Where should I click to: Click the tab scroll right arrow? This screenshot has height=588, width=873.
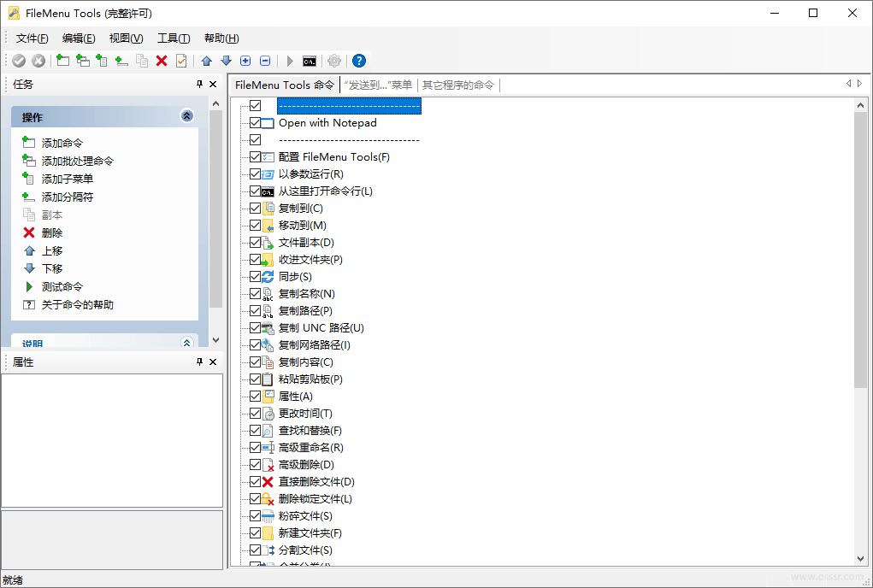click(x=859, y=84)
